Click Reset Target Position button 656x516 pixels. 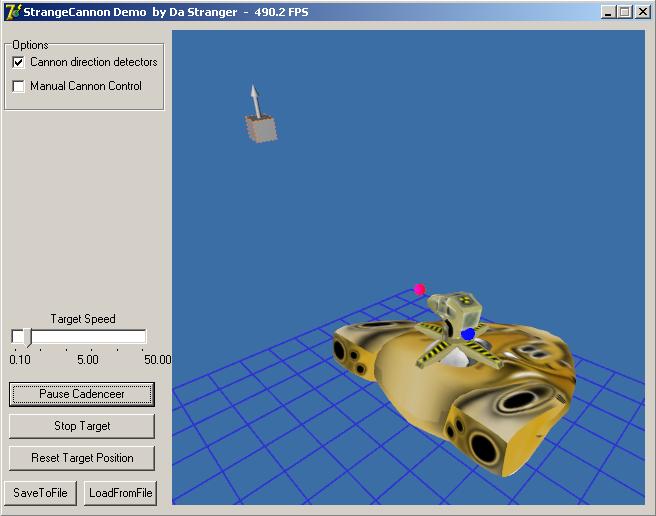point(82,458)
